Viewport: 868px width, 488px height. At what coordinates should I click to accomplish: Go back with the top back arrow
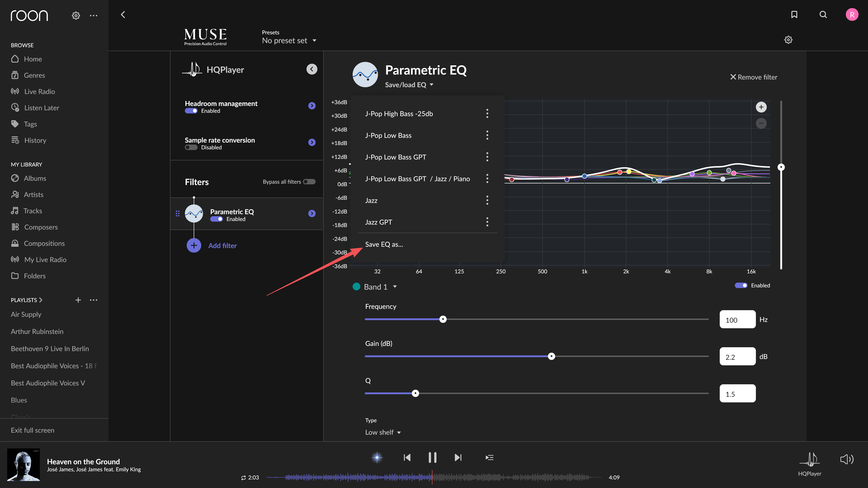click(123, 14)
